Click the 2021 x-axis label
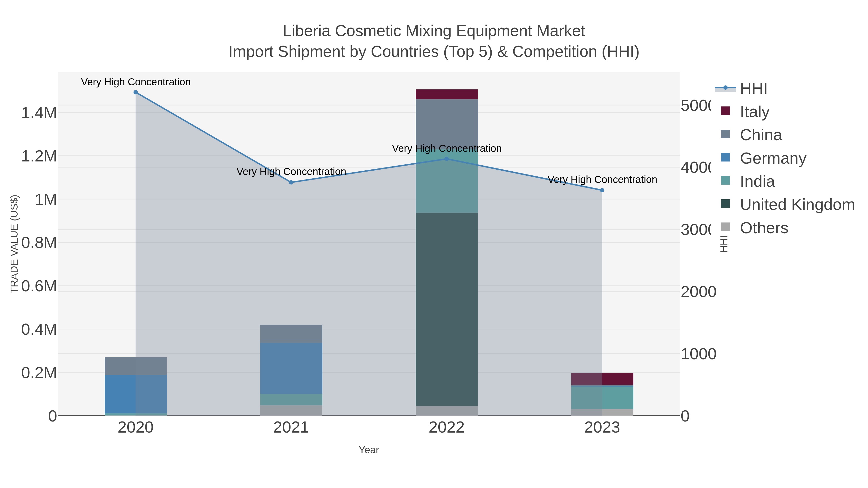The image size is (868, 488). (x=291, y=428)
